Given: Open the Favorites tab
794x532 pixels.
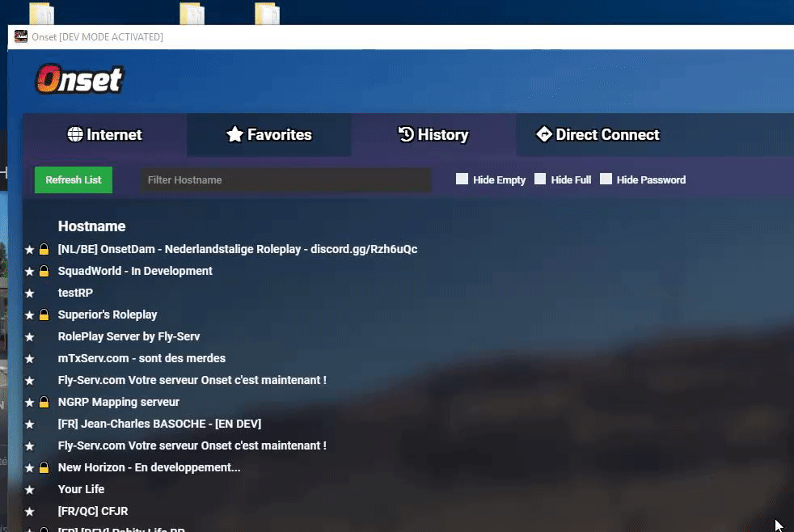Looking at the screenshot, I should 269,135.
